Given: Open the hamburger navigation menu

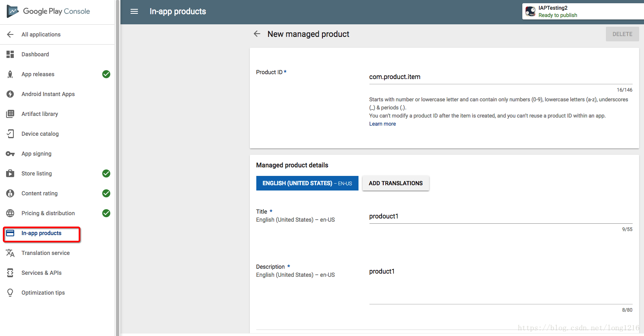Looking at the screenshot, I should click(x=134, y=11).
